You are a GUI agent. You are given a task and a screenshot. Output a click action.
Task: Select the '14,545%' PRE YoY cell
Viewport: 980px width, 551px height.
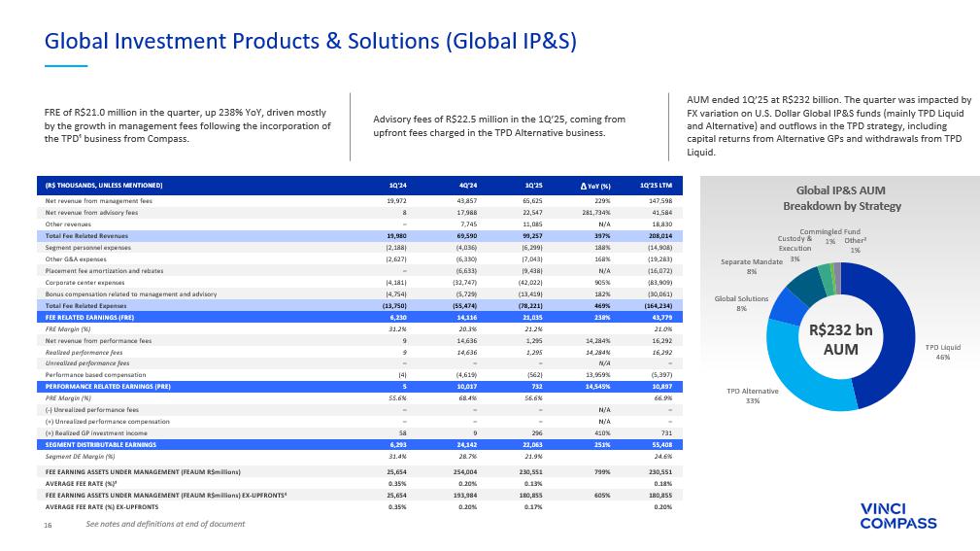[x=598, y=387]
